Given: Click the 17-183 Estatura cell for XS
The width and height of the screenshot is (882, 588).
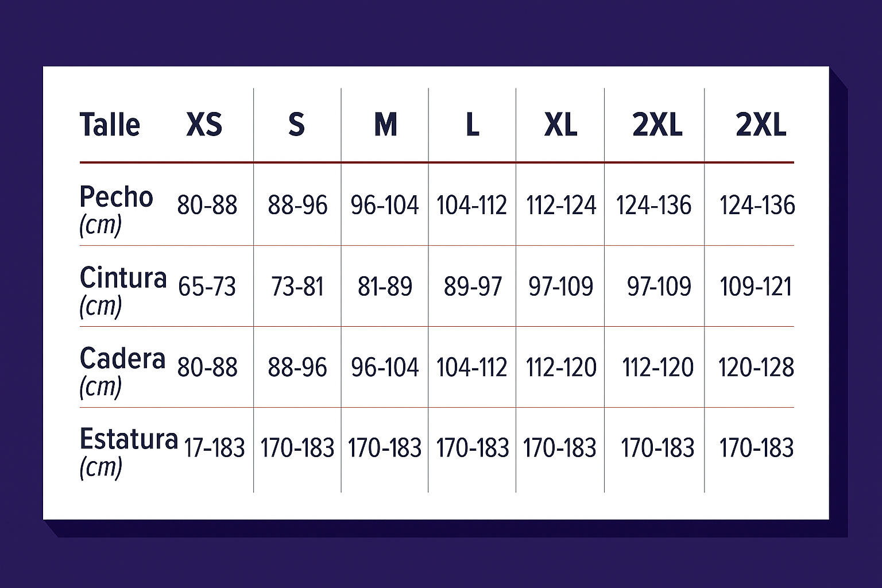Looking at the screenshot, I should coord(214,448).
